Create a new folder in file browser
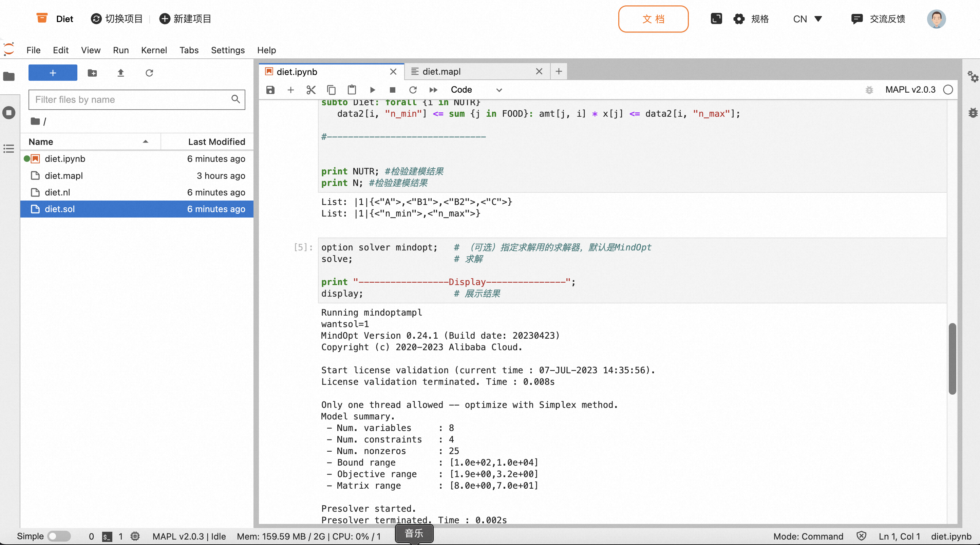 point(92,73)
